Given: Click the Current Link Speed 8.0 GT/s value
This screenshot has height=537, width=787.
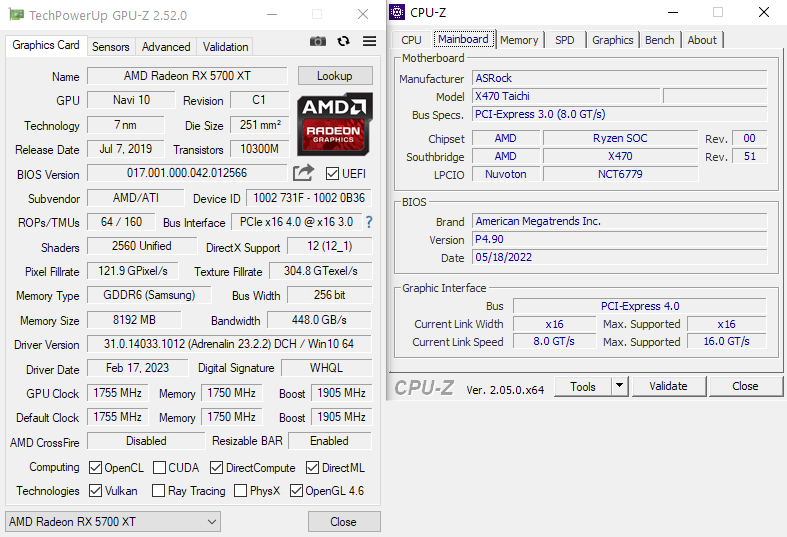Looking at the screenshot, I should tap(554, 341).
